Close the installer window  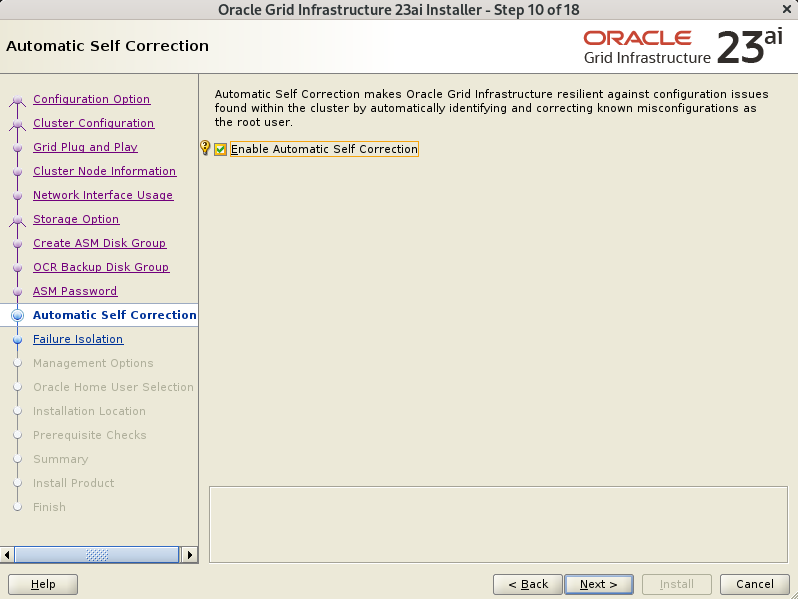[x=787, y=9]
